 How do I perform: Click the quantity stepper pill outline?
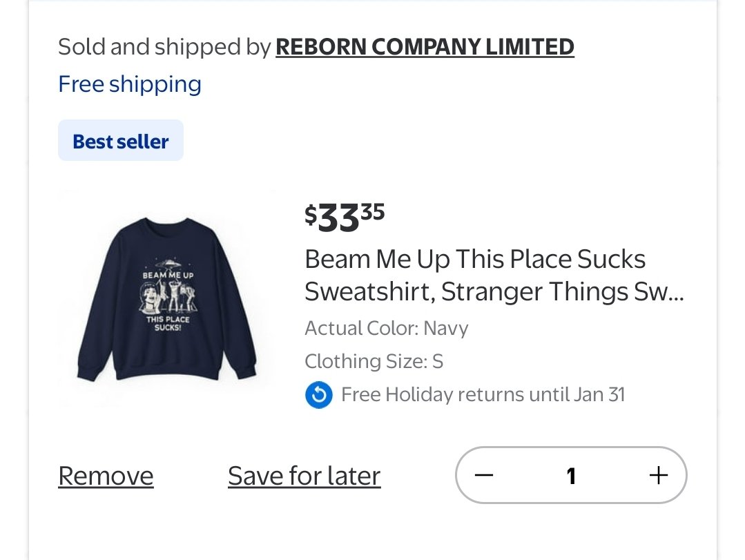[571, 476]
